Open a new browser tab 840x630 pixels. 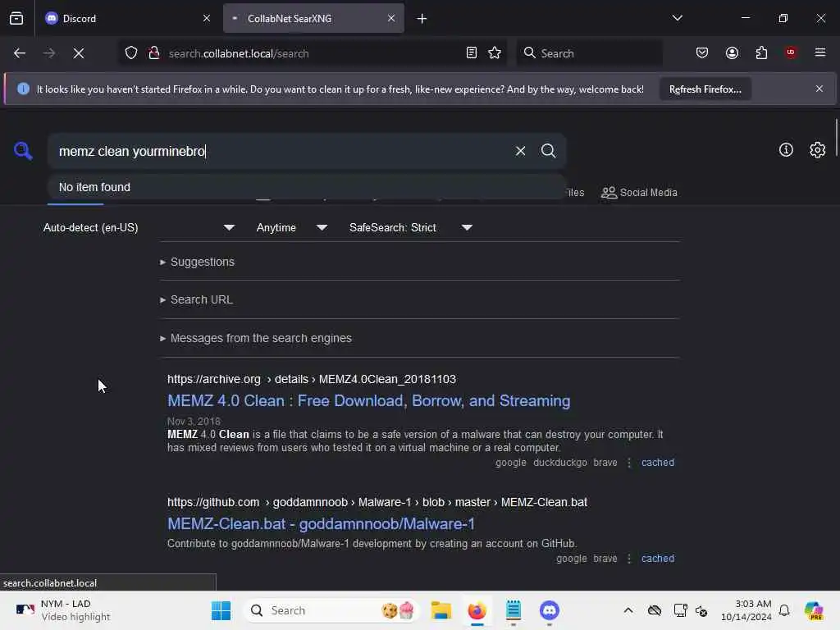[422, 19]
